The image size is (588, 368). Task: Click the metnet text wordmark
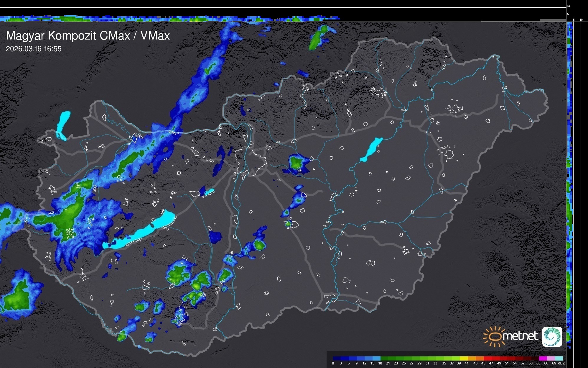(520, 336)
